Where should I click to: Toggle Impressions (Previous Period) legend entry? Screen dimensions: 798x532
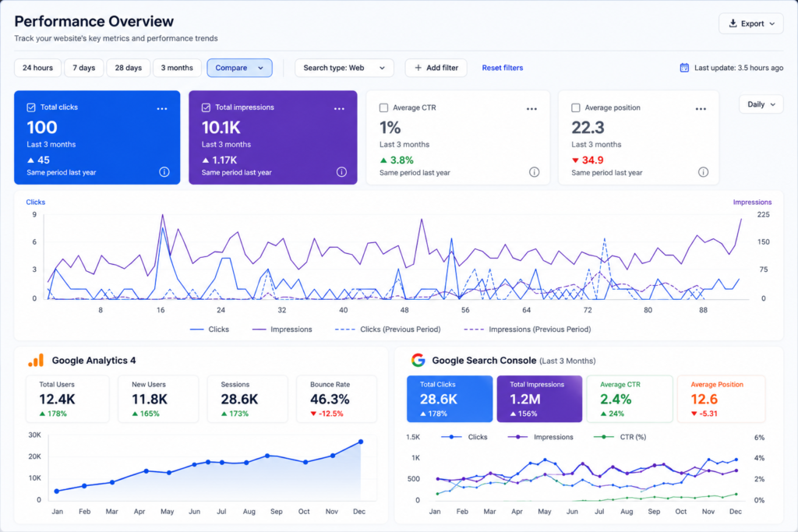[x=528, y=329]
